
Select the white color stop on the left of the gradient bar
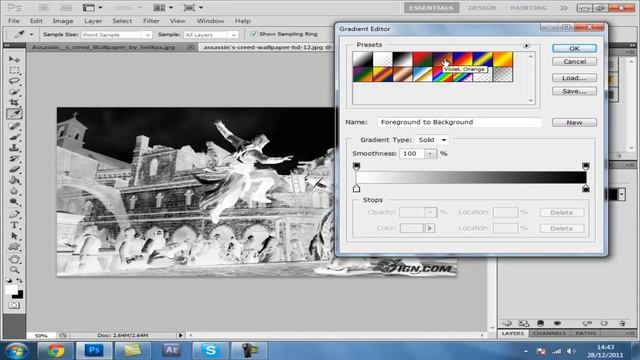[356, 188]
